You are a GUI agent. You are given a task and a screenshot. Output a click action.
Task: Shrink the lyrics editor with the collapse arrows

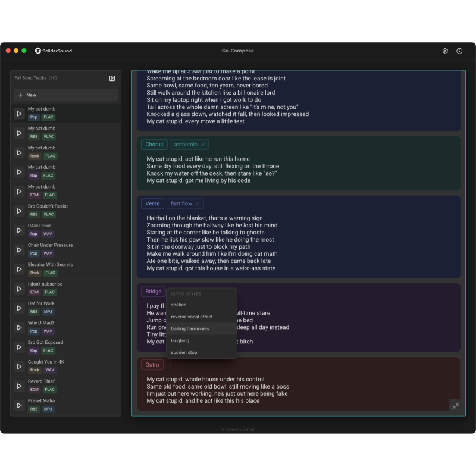point(456,405)
